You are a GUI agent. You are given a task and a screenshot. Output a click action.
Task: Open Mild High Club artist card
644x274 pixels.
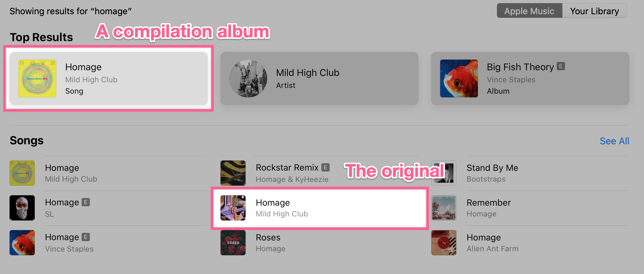click(319, 78)
